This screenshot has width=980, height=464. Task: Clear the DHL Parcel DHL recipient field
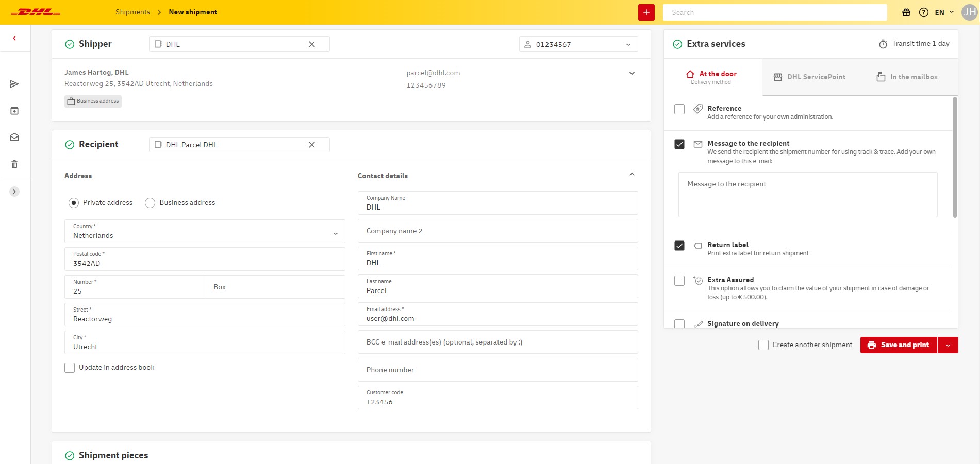(x=312, y=145)
